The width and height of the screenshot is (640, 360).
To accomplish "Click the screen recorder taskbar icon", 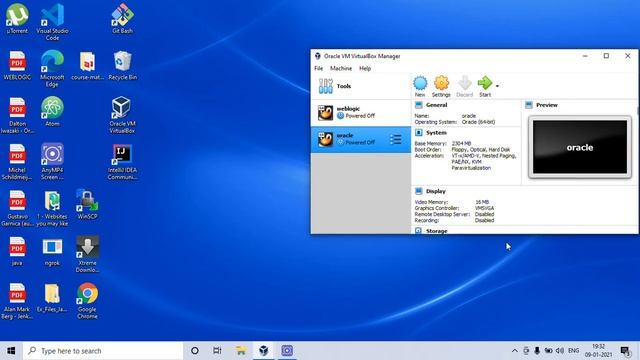I will tap(287, 351).
